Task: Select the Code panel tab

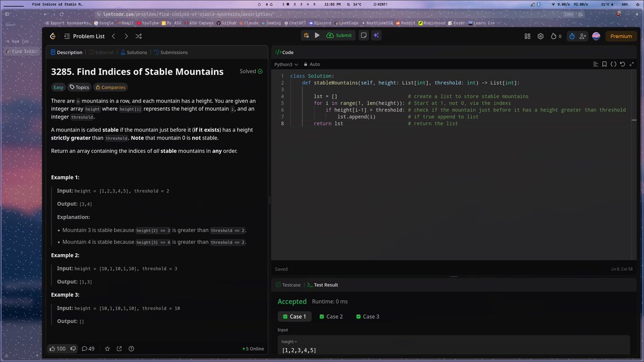Action: [x=284, y=52]
